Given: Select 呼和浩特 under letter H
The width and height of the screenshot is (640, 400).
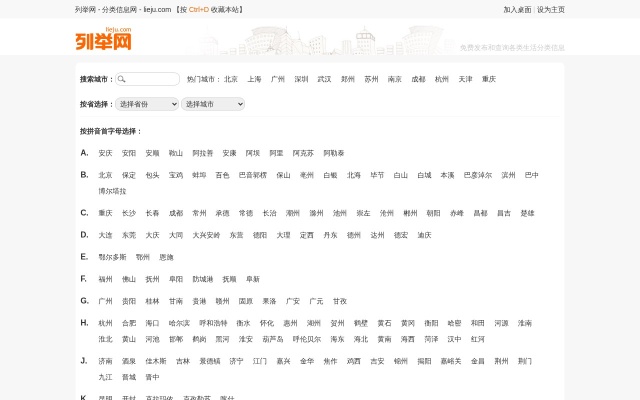Looking at the screenshot, I should click(213, 323).
